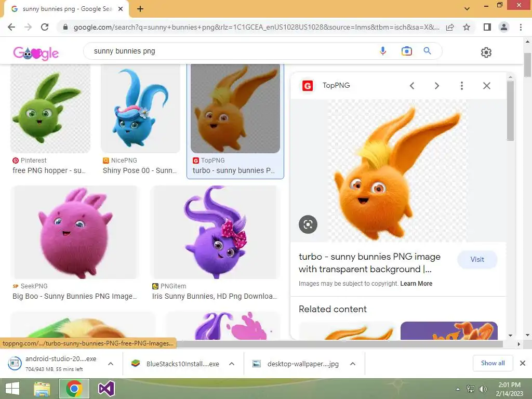Open Chrome three-dot menu
Image resolution: width=532 pixels, height=399 pixels.
pos(521,27)
